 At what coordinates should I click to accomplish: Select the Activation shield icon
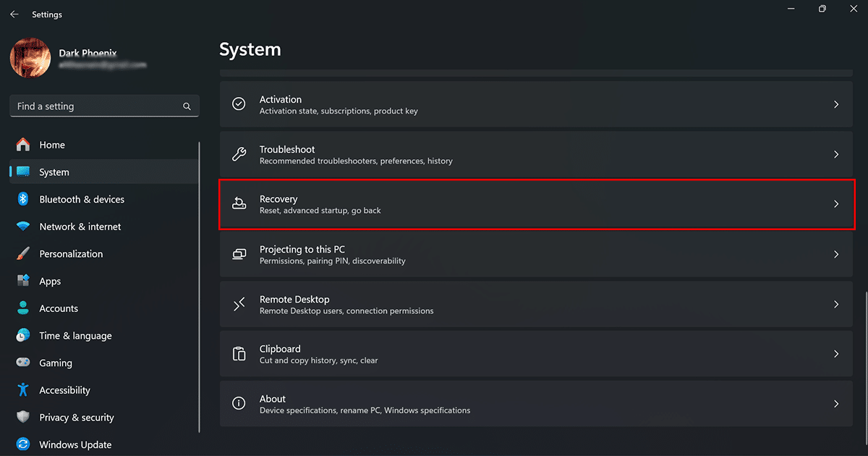coord(239,104)
